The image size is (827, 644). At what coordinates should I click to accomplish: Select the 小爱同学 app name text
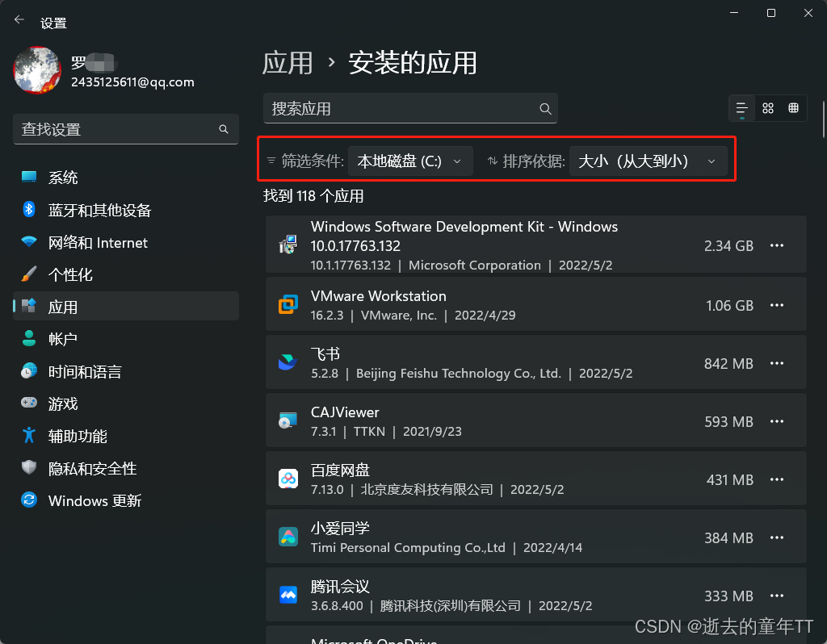point(340,528)
